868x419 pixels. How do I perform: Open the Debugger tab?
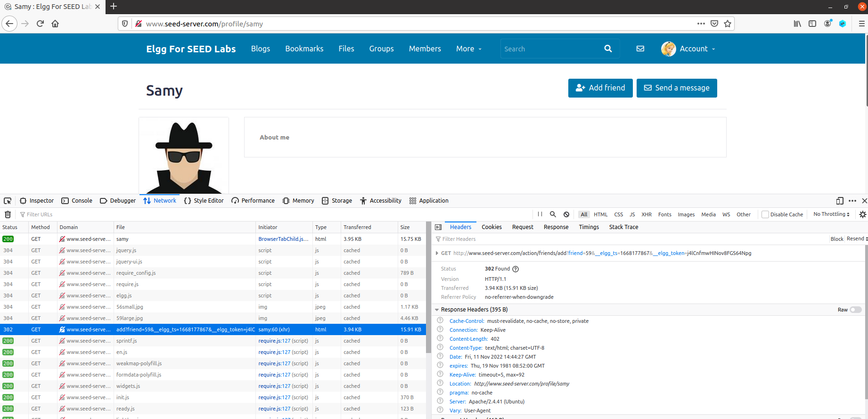[x=118, y=201]
